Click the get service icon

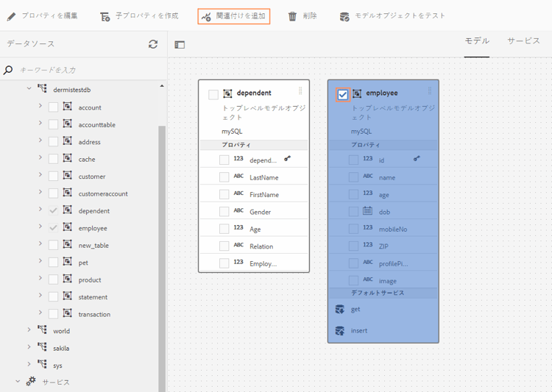point(340,310)
